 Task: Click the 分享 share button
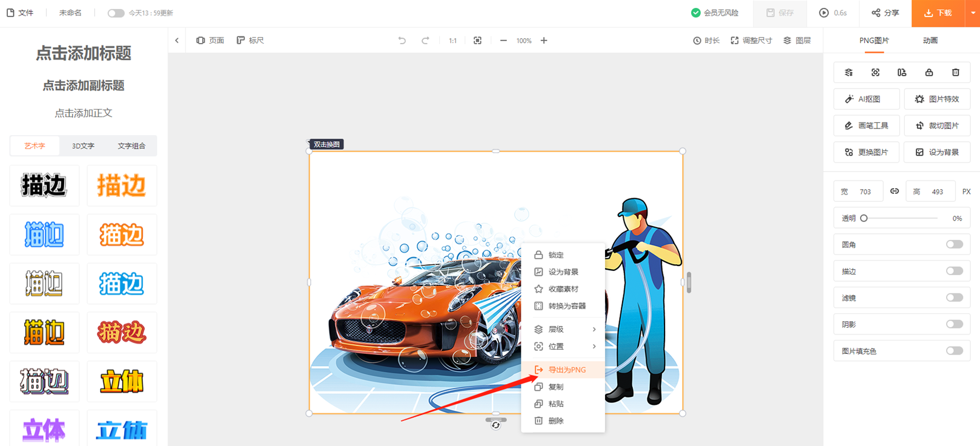pos(885,13)
